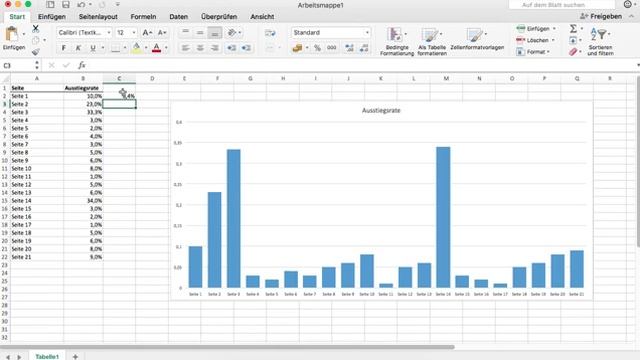The width and height of the screenshot is (640, 360).
Task: Click Sortieren und filtern
Action: (600, 41)
